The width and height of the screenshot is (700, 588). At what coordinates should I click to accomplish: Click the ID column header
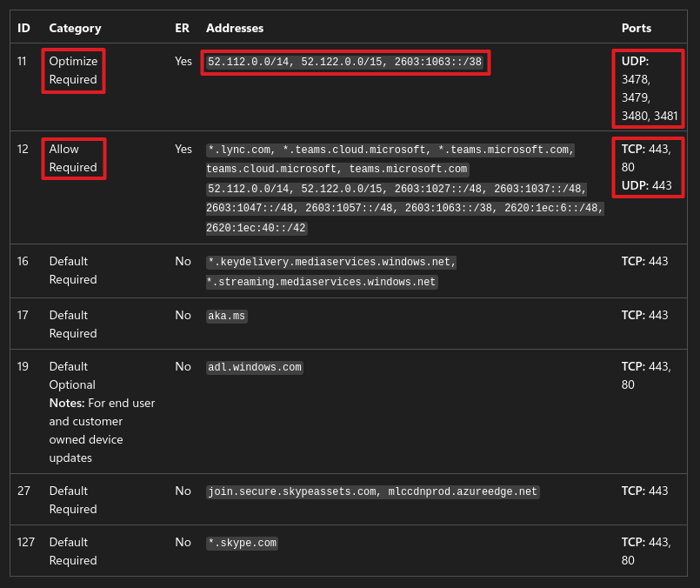coord(23,28)
